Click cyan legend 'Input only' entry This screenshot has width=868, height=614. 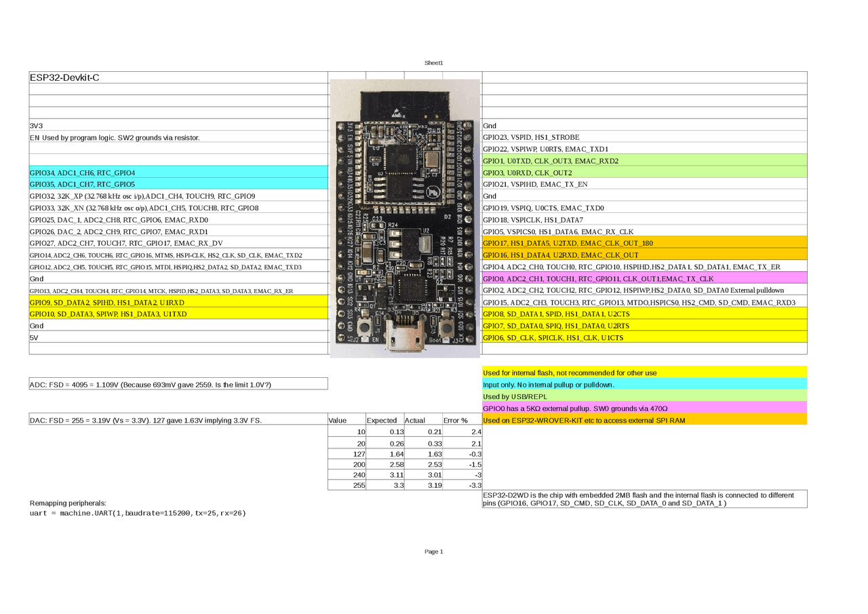(644, 385)
